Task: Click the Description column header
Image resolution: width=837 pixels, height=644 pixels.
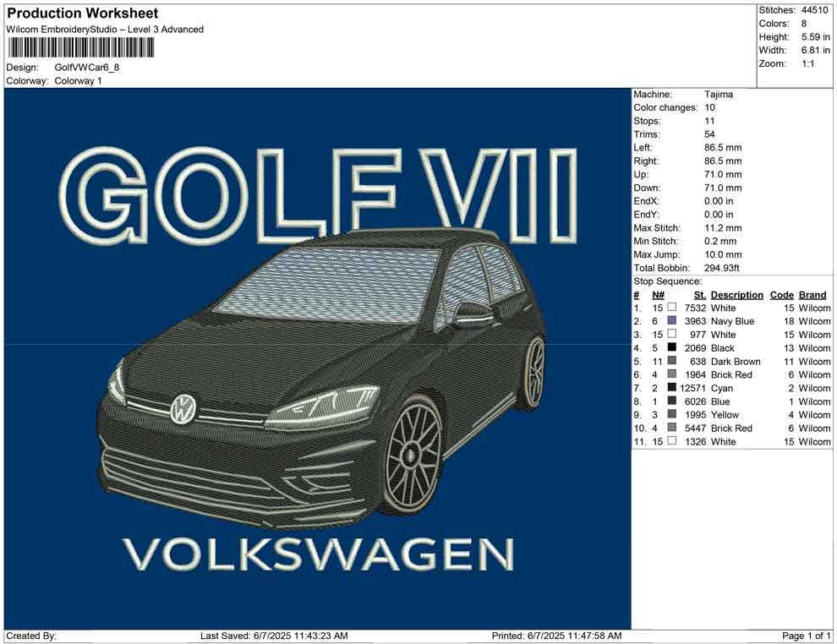Action: (x=736, y=295)
